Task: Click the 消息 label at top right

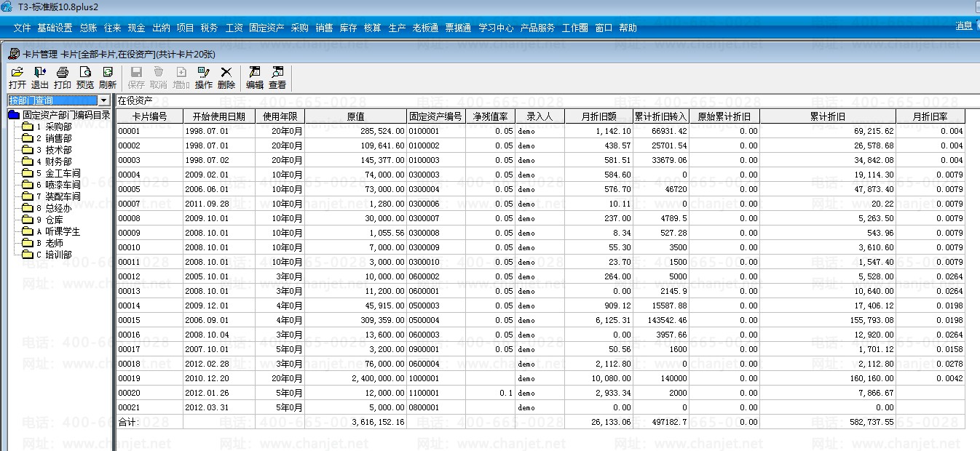Action: (964, 26)
